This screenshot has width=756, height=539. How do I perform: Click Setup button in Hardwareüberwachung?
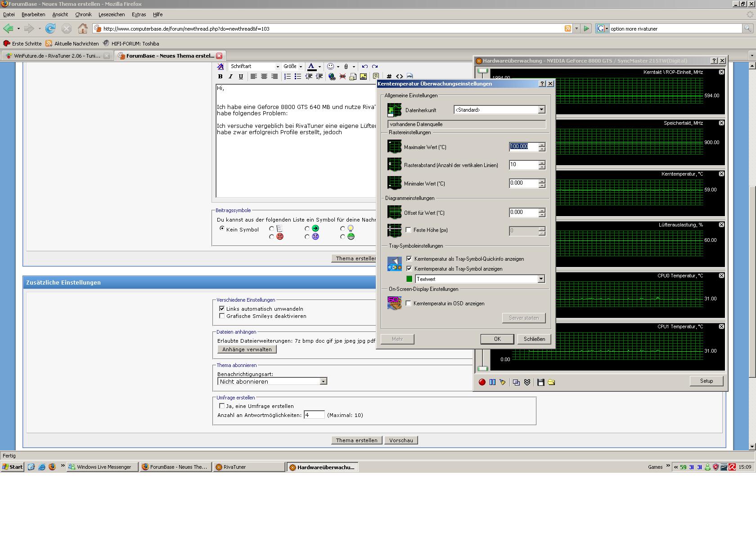click(706, 381)
